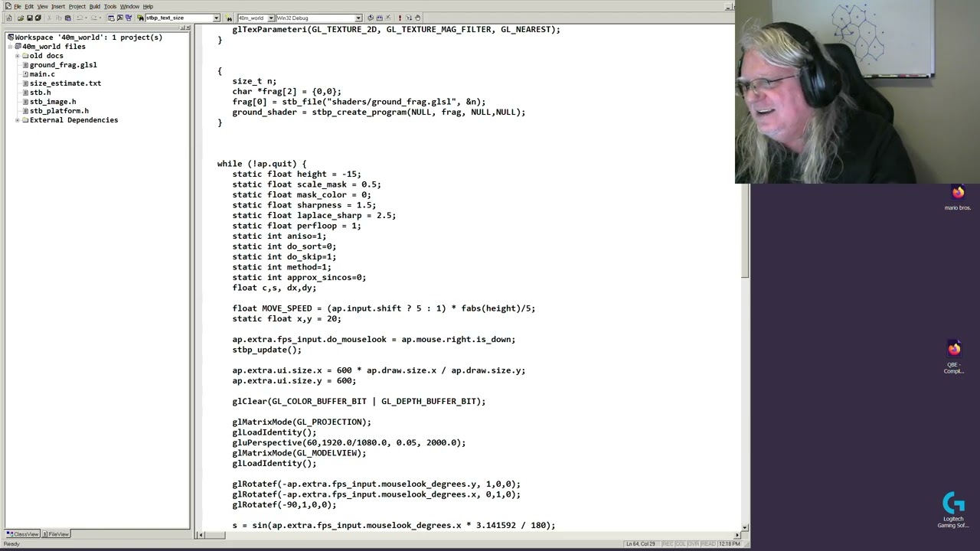Click the hand breakpoint toolbar icon
Image resolution: width=980 pixels, height=551 pixels.
(417, 18)
